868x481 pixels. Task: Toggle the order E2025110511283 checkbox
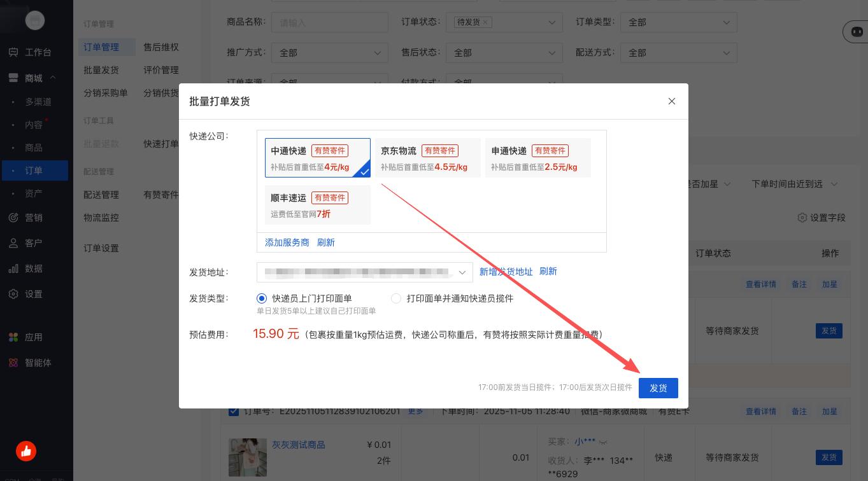point(234,411)
